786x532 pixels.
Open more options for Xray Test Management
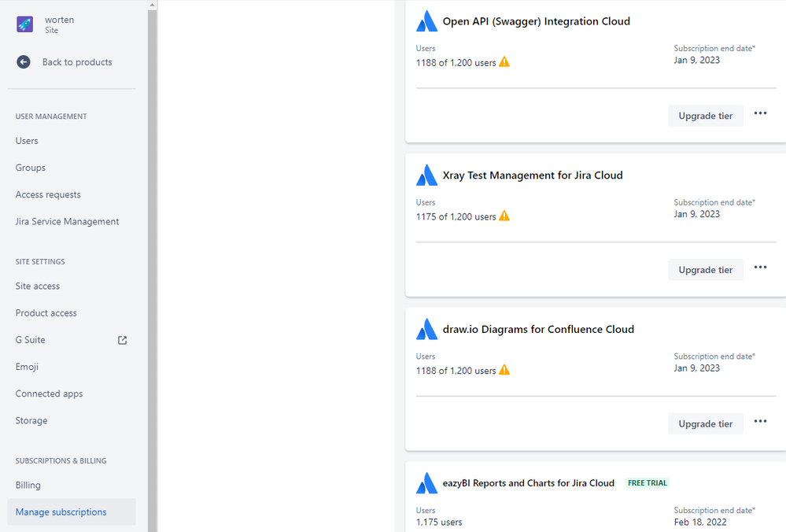tap(761, 268)
